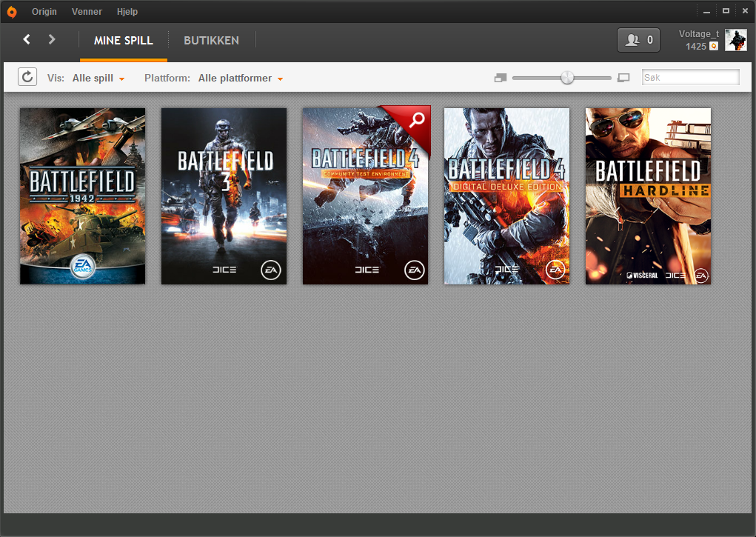Switch to the BUTIKKEN tab
Viewport: 756px width, 537px height.
pyautogui.click(x=211, y=41)
